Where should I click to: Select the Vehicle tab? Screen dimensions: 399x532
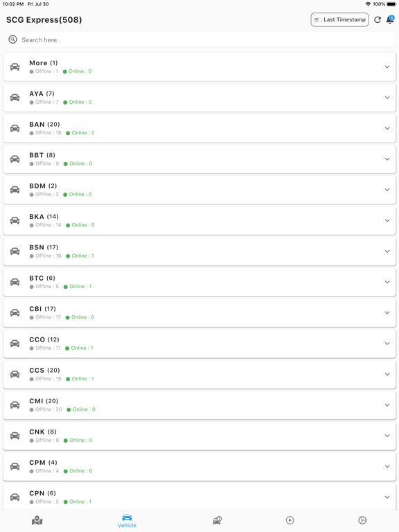[127, 521]
